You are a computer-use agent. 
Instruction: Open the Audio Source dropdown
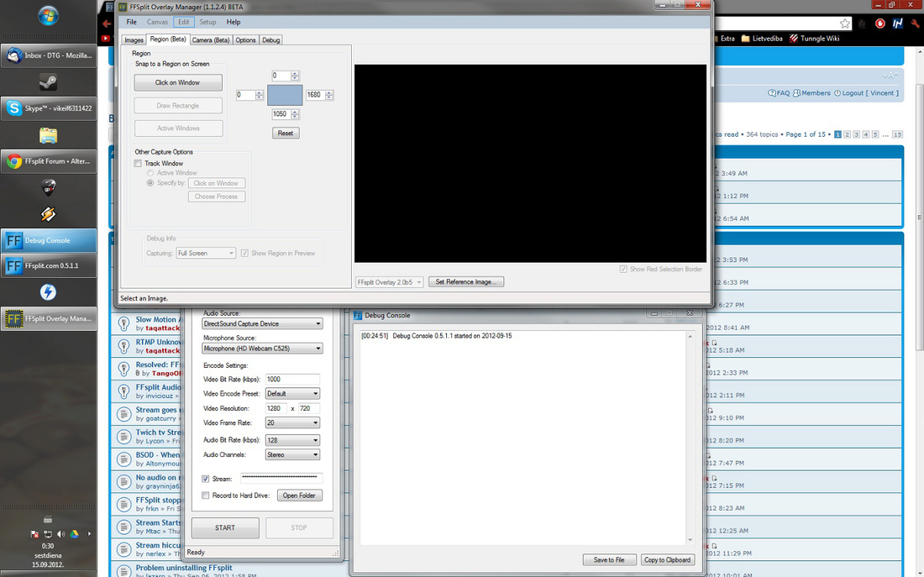tap(262, 323)
